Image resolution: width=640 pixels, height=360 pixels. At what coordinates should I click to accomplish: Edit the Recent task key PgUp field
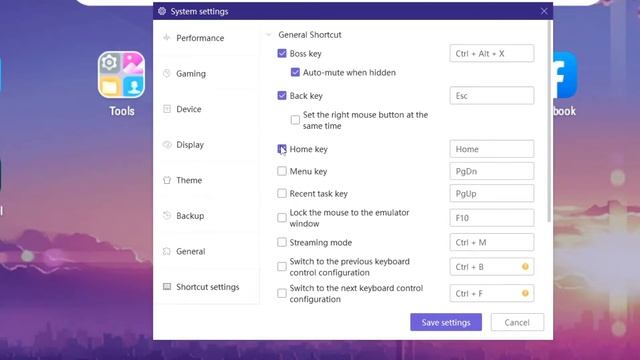tap(491, 193)
